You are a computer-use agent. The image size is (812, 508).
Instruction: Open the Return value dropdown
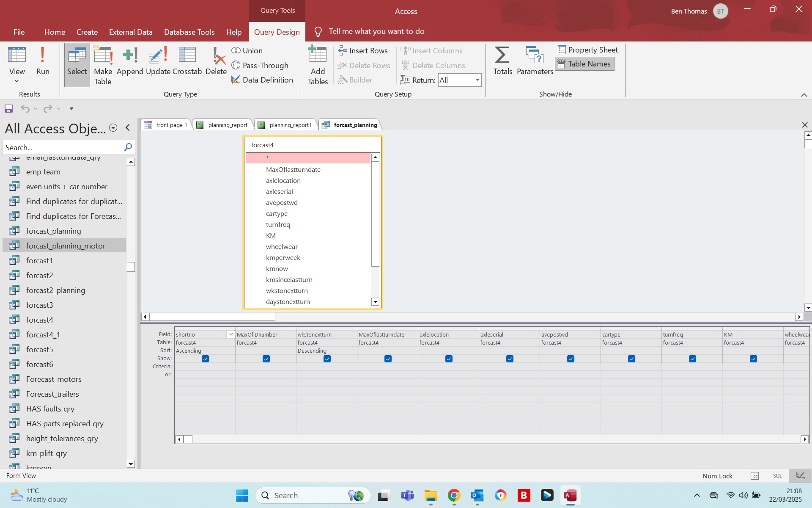[477, 80]
